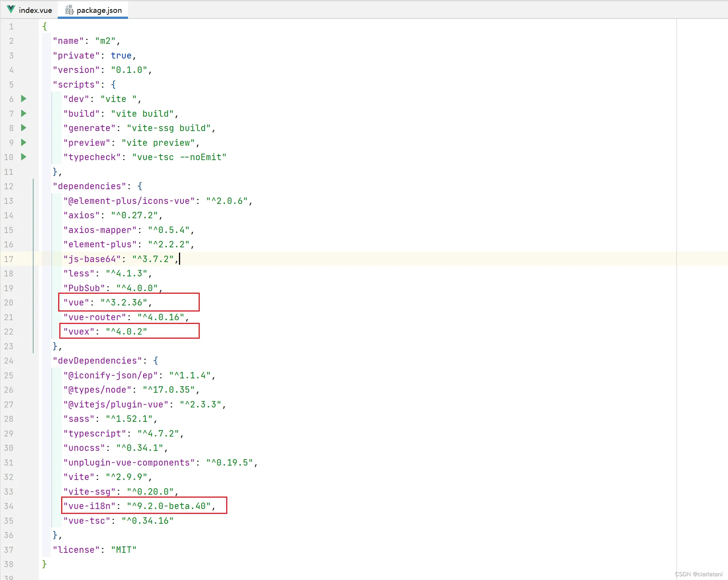Viewport: 728px width, 580px height.
Task: Collapse the dependencies block brace
Action: click(140, 186)
